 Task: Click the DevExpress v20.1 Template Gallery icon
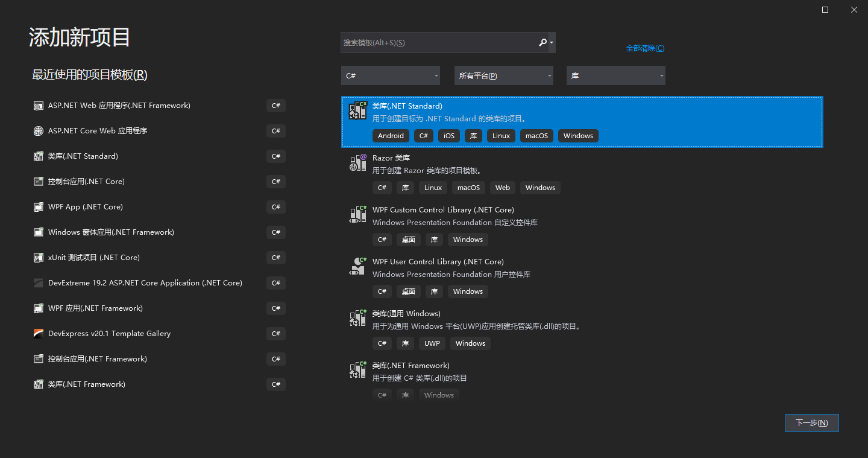39,334
